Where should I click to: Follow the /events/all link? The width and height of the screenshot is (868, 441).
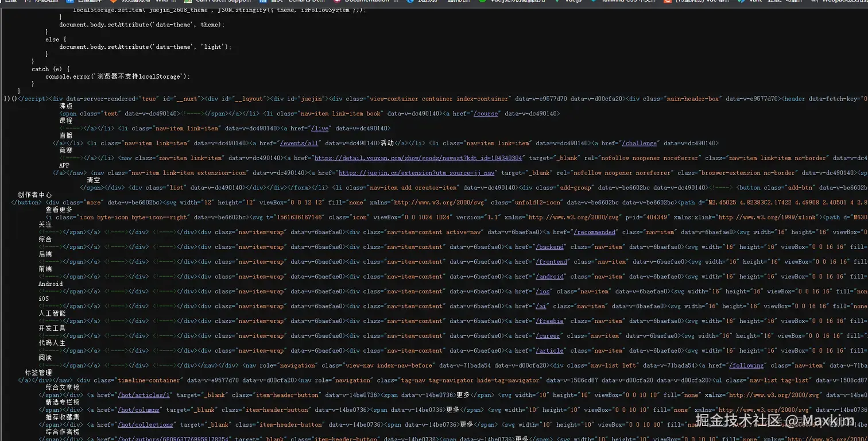point(299,144)
